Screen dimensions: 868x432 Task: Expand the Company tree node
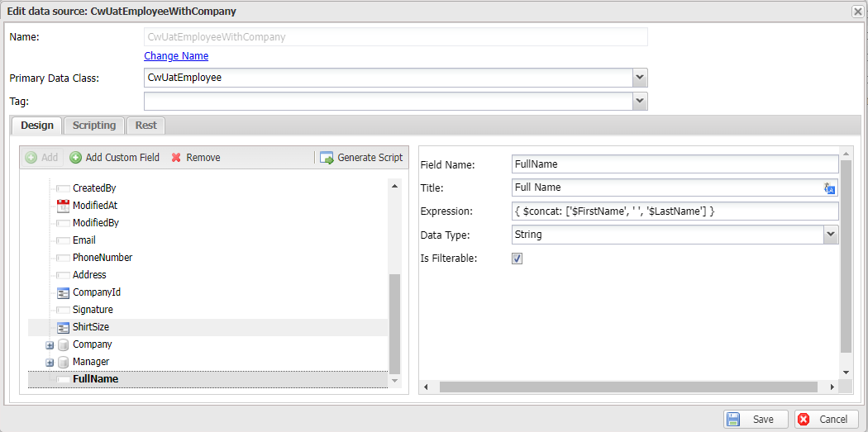click(x=50, y=345)
